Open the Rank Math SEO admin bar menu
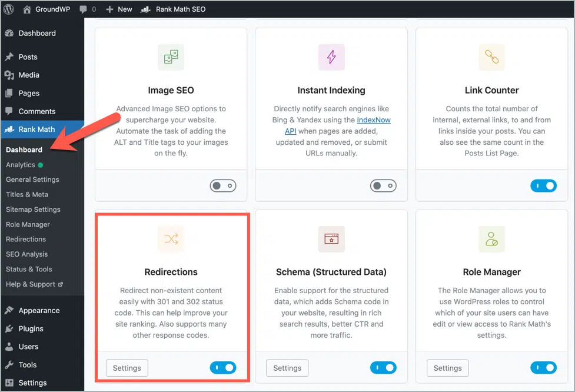The image size is (575, 392). [173, 9]
